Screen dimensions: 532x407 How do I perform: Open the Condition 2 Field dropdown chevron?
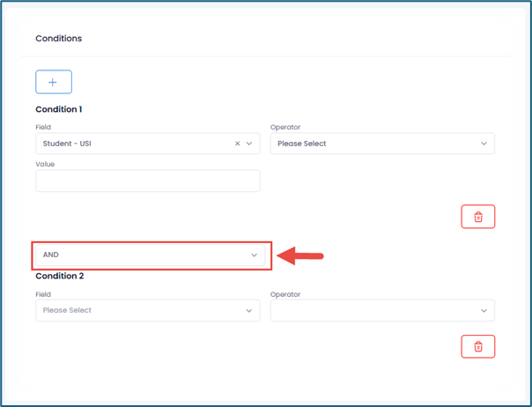[249, 310]
